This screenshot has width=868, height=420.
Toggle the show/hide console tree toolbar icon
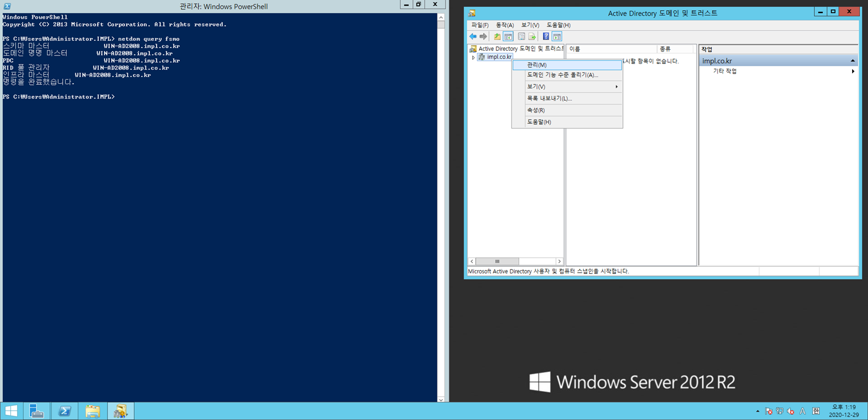pos(508,36)
